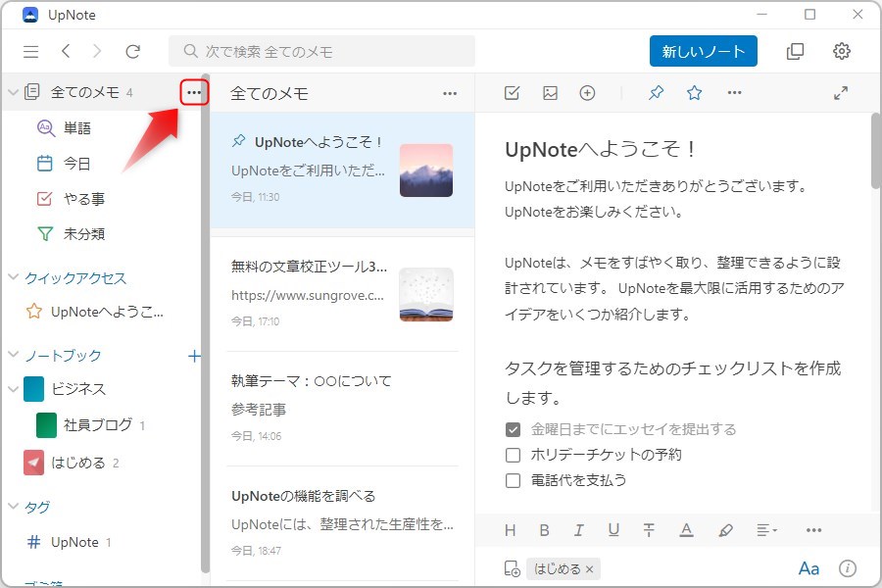Show the note info icon
Viewport: 882px width, 588px height.
click(x=847, y=568)
